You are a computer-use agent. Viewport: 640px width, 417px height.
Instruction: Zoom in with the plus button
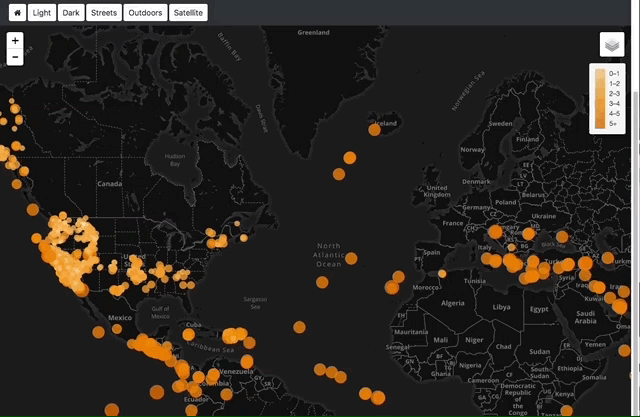click(15, 41)
